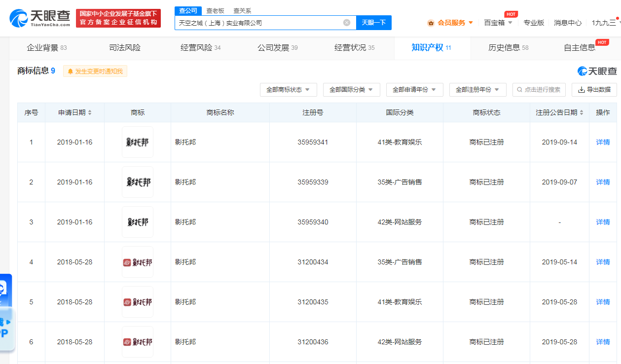Click 发生变更时通知我 button
621x364 pixels.
tap(95, 72)
